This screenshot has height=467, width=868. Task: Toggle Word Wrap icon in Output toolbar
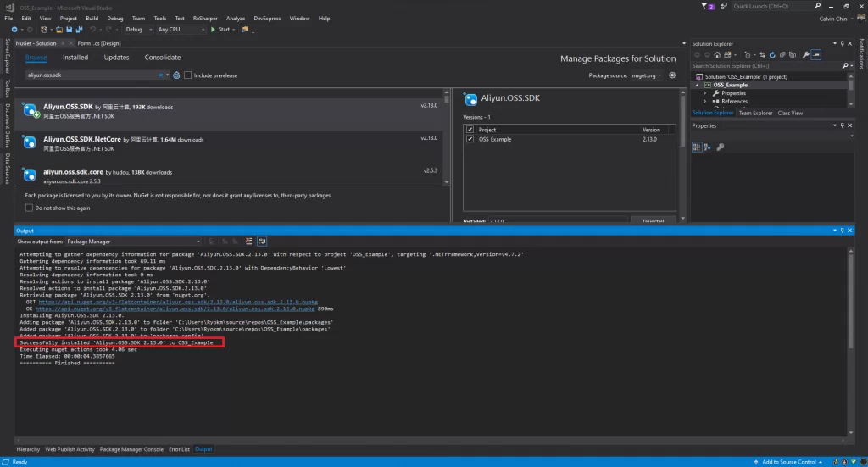(262, 242)
